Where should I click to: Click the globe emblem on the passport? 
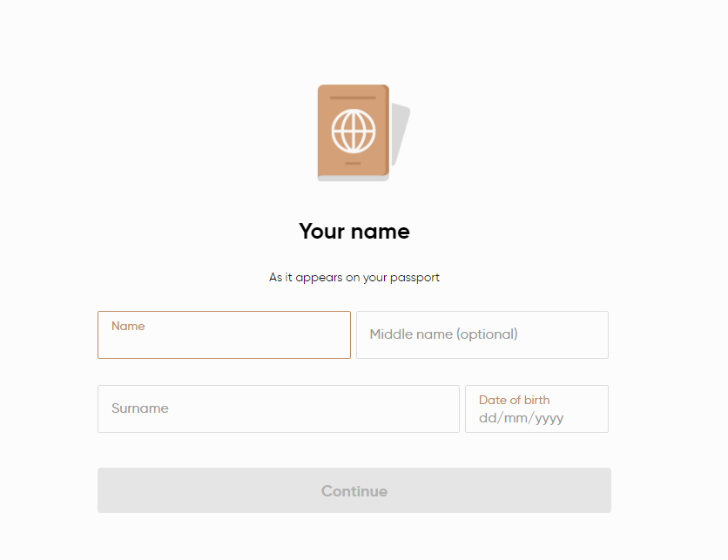click(x=354, y=131)
